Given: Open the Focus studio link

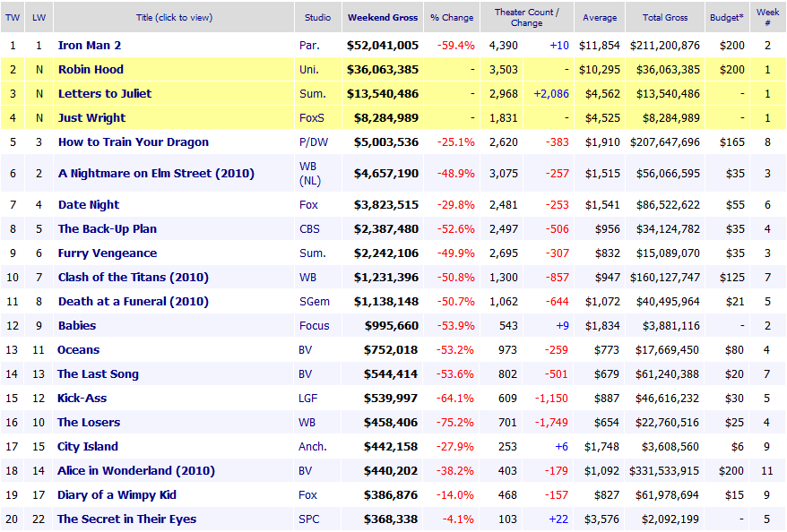Looking at the screenshot, I should [x=315, y=325].
